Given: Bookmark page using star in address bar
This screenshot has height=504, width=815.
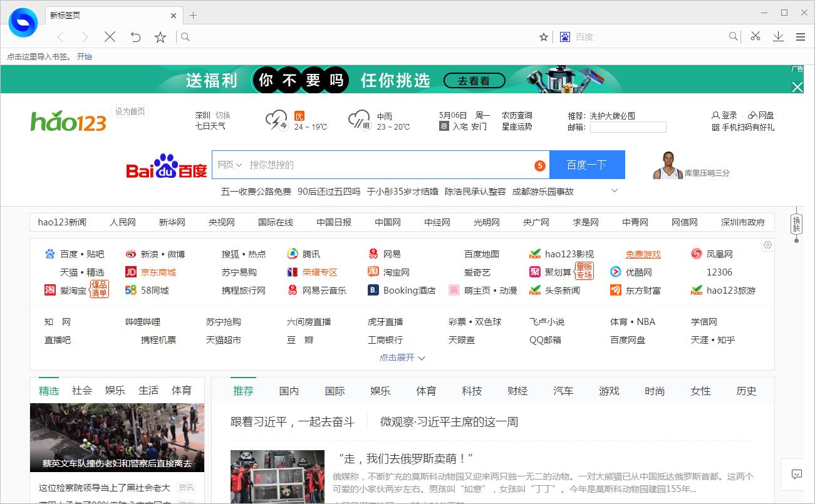Looking at the screenshot, I should click(544, 37).
